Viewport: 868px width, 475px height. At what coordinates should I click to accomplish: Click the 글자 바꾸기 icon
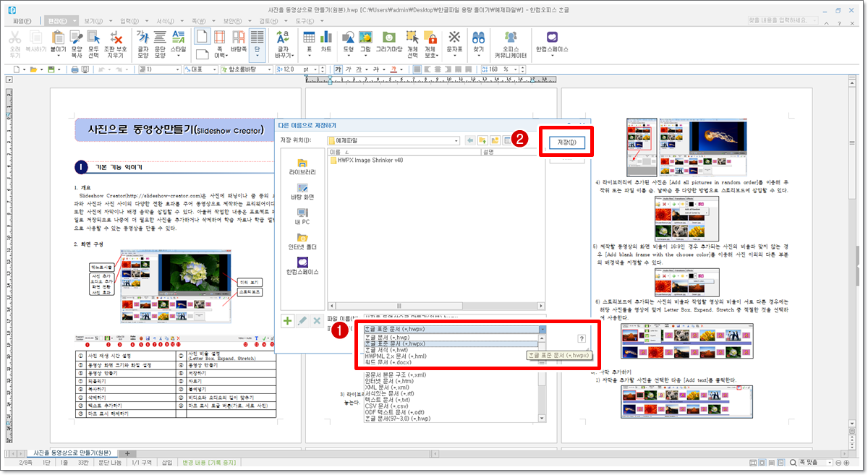coord(283,43)
